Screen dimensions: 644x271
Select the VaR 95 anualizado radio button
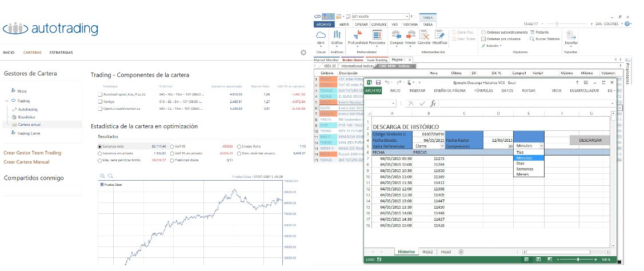pyautogui.click(x=171, y=153)
